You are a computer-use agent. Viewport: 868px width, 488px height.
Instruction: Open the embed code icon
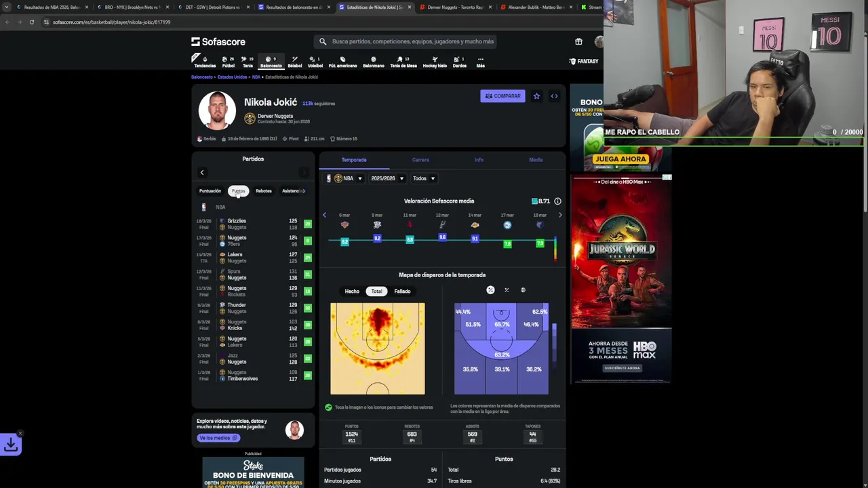[x=554, y=96]
